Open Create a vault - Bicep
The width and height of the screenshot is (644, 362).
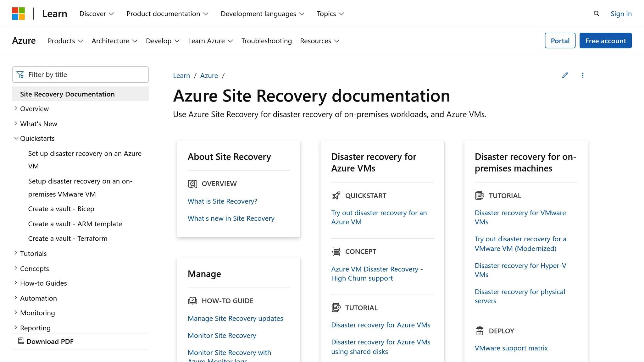click(61, 209)
